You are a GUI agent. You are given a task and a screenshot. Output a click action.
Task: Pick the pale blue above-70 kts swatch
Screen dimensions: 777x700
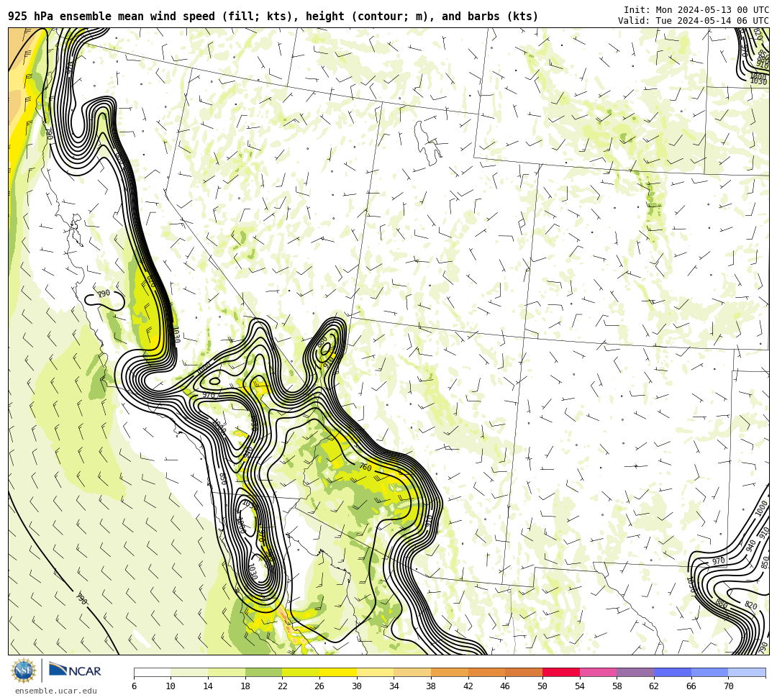point(747,672)
